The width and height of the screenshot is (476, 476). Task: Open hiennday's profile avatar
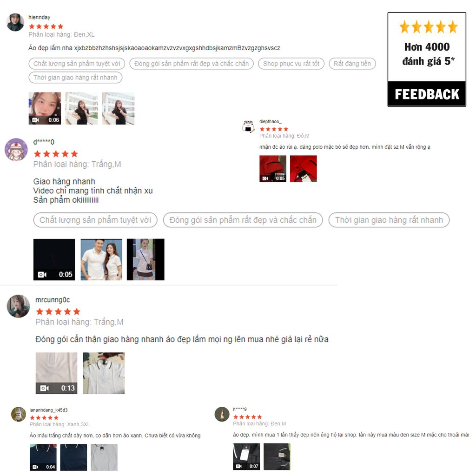click(x=15, y=22)
